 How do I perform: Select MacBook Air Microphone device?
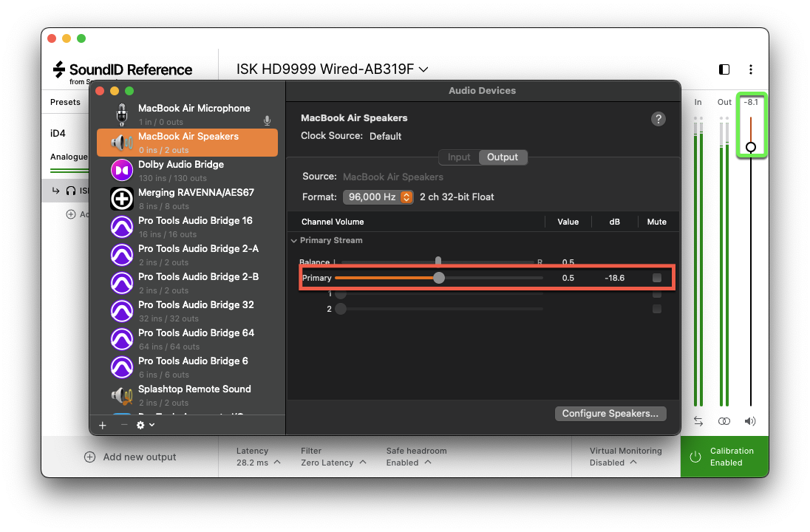(x=187, y=115)
